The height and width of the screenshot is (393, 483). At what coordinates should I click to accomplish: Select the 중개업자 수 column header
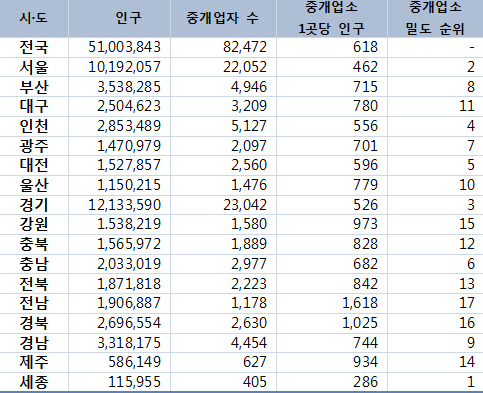(x=223, y=18)
